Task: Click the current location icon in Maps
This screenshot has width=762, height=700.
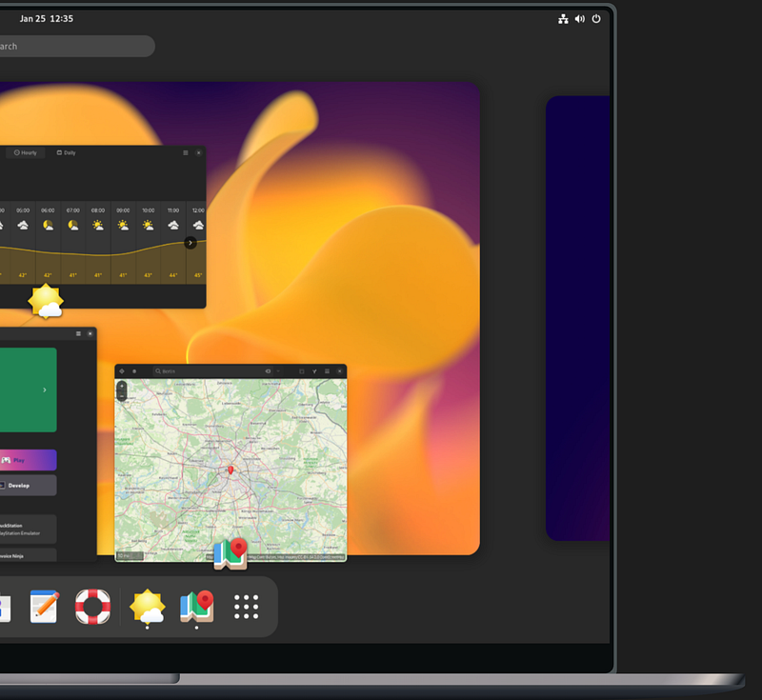Action: click(122, 371)
